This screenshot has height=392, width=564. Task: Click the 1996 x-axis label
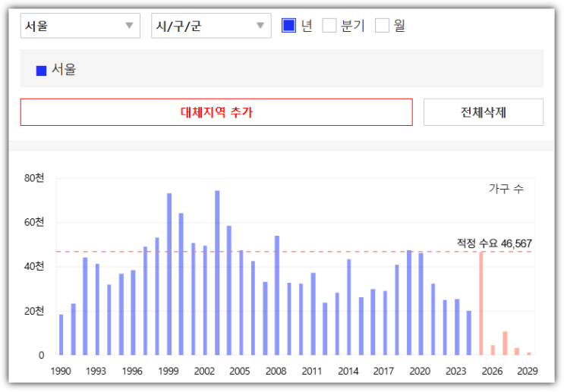point(132,372)
